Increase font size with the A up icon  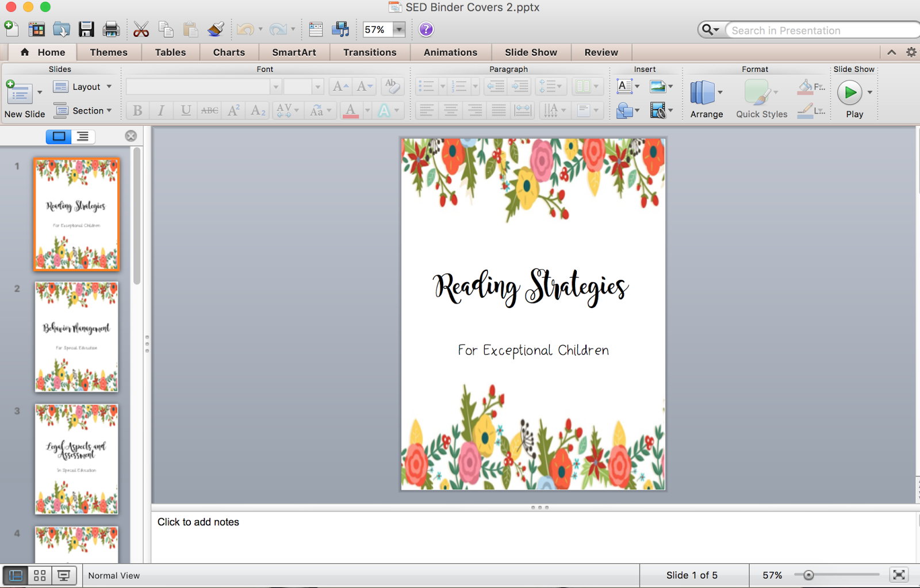340,86
